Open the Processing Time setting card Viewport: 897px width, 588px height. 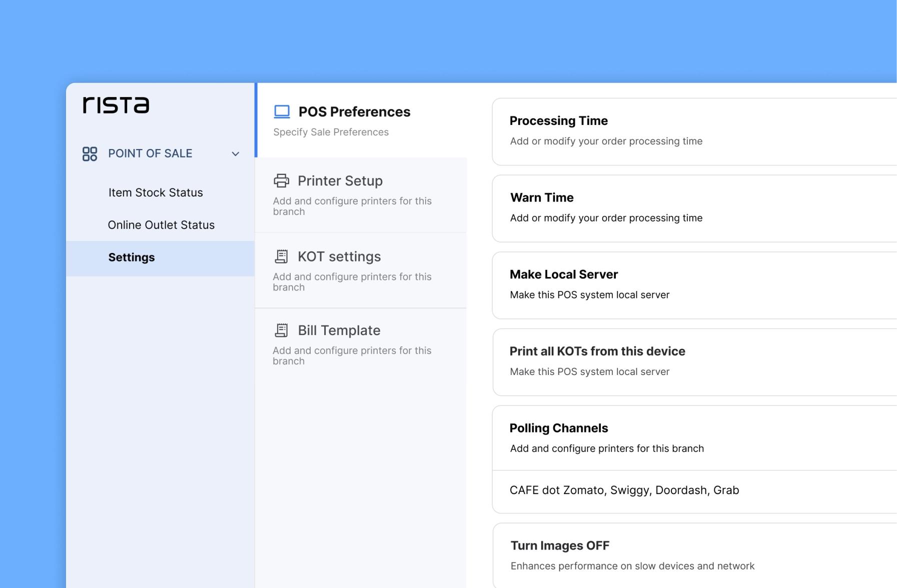[694, 131]
